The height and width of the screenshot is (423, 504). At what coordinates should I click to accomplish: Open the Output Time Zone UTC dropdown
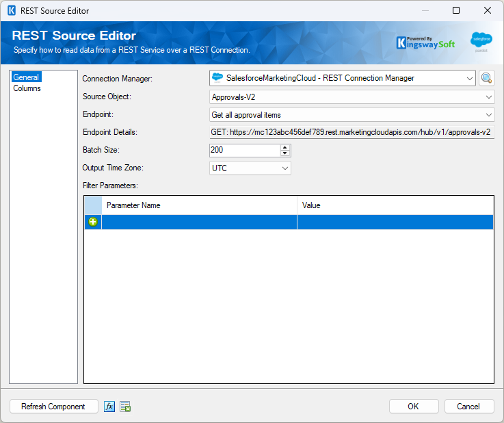click(x=250, y=168)
